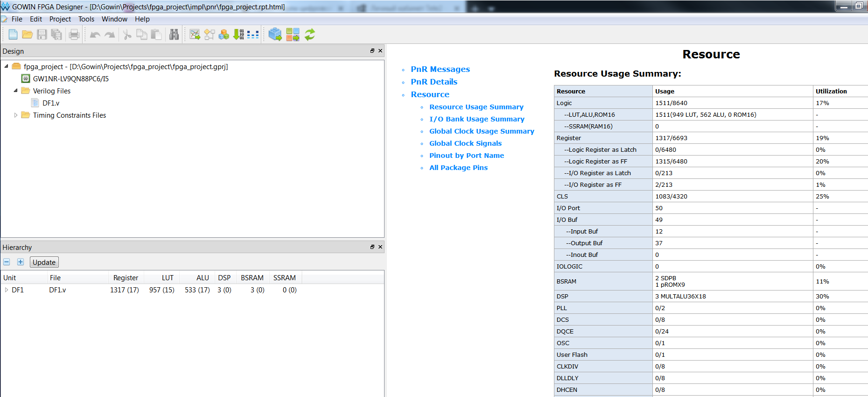Viewport: 868px width, 397px height.
Task: Collapse all hierarchy rows with minus icon
Action: [7, 262]
